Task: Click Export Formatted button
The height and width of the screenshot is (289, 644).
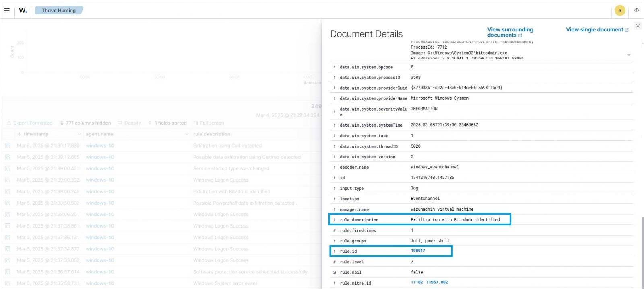Action: [30, 123]
